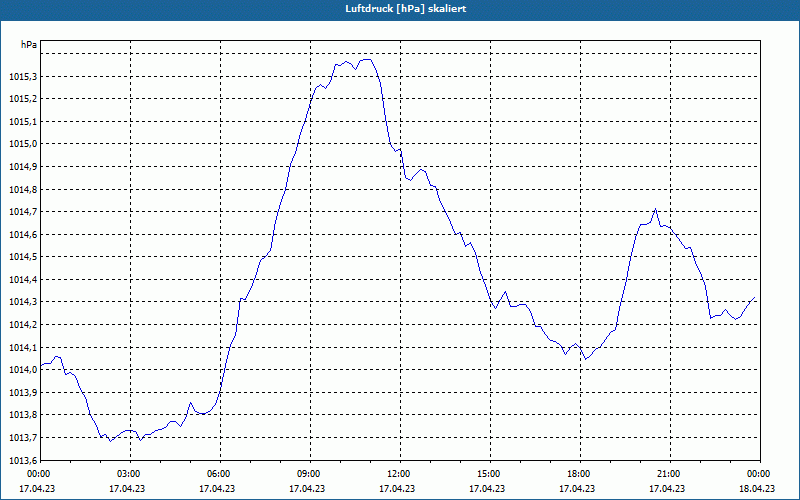This screenshot has width=800, height=500.
Task: Select the 1014,8 axis value
Action: point(23,189)
